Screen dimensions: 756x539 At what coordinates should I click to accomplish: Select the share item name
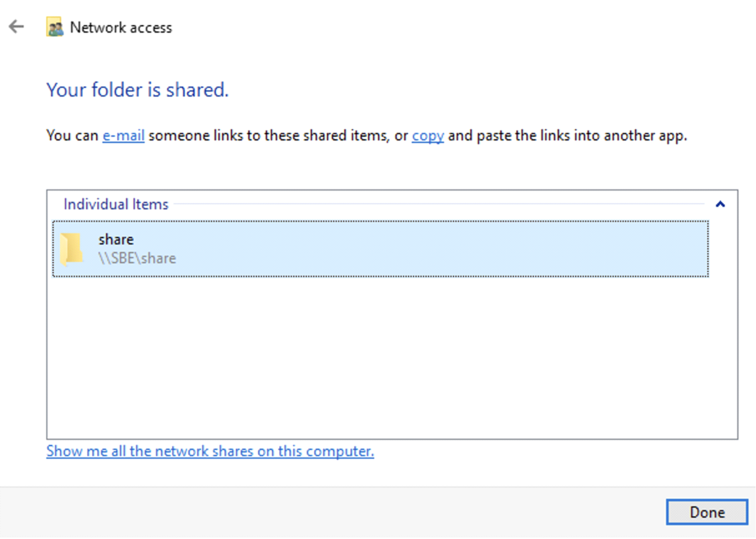tap(116, 239)
